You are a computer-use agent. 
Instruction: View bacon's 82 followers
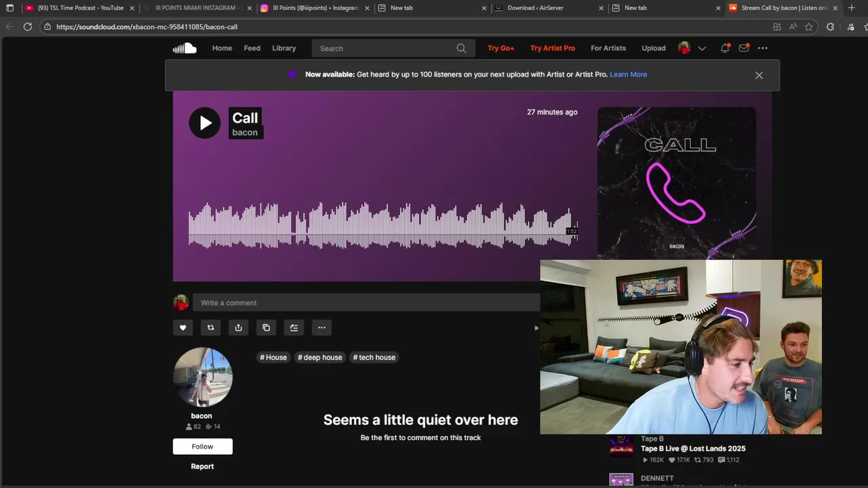tap(193, 427)
